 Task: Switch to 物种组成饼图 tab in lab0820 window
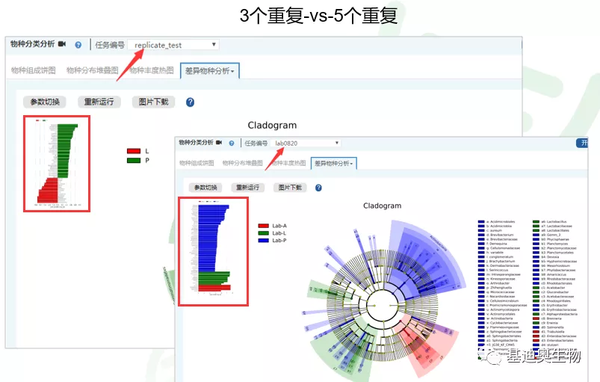(x=197, y=163)
